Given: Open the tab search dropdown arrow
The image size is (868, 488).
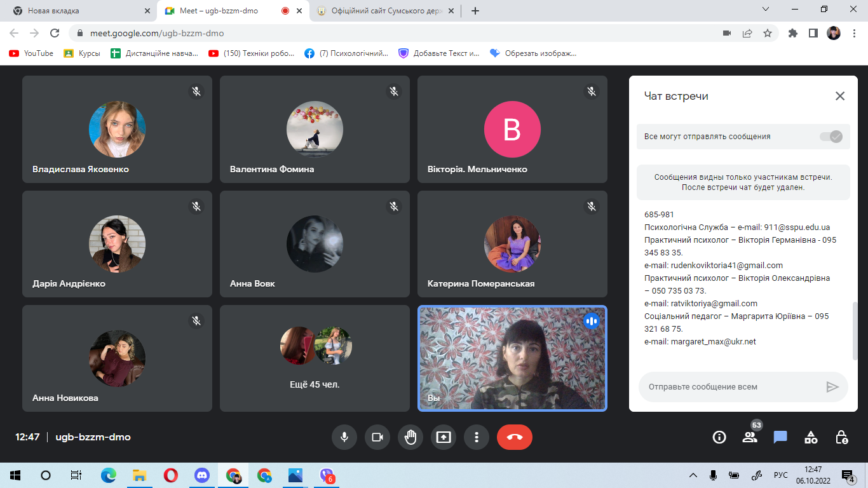Looking at the screenshot, I should coord(766,10).
